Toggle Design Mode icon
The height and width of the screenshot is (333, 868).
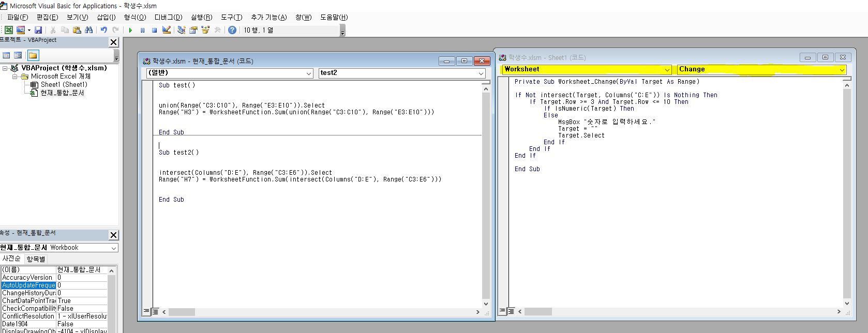pos(167,30)
